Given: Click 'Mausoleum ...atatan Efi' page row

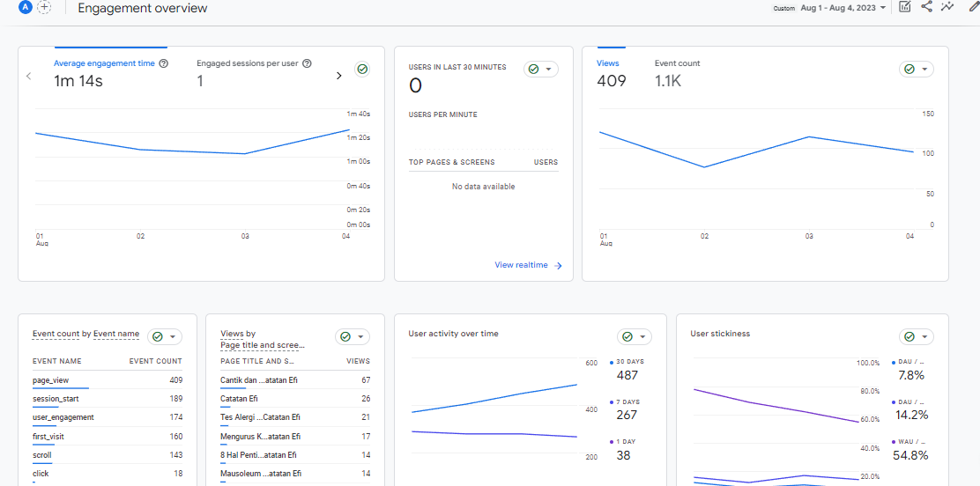Looking at the screenshot, I should click(295, 474).
